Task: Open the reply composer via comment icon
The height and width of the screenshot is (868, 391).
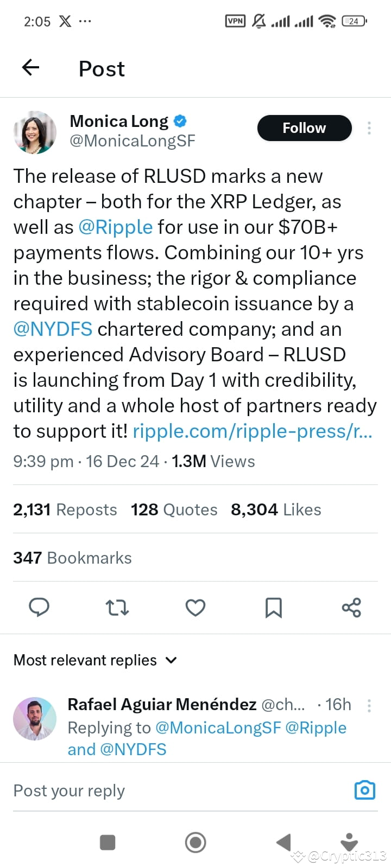Action: click(x=39, y=608)
